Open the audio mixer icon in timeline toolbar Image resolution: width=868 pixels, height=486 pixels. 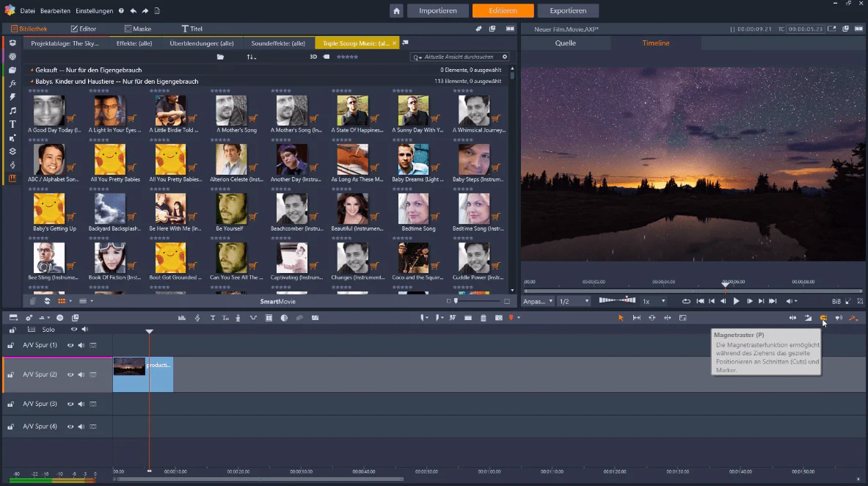181,318
